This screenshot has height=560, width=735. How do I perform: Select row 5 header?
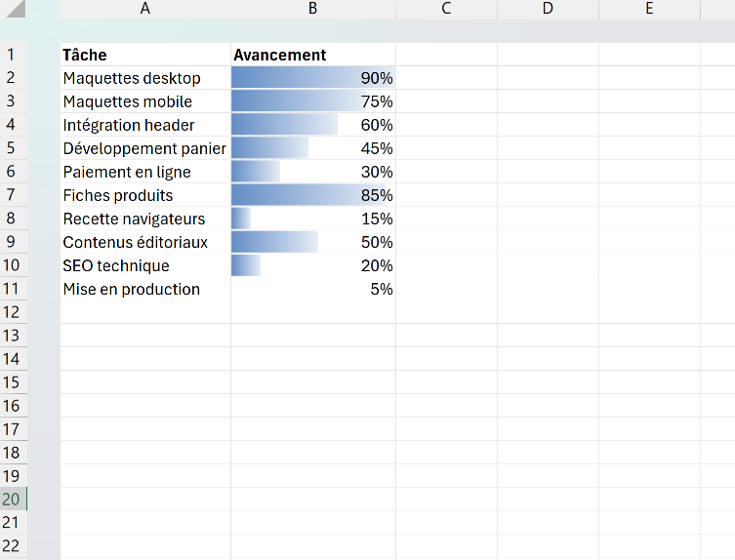[13, 148]
